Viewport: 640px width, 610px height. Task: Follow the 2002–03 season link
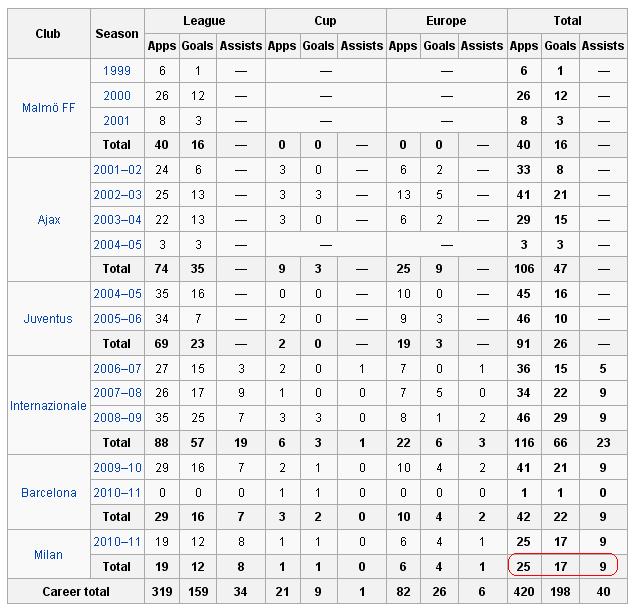117,195
